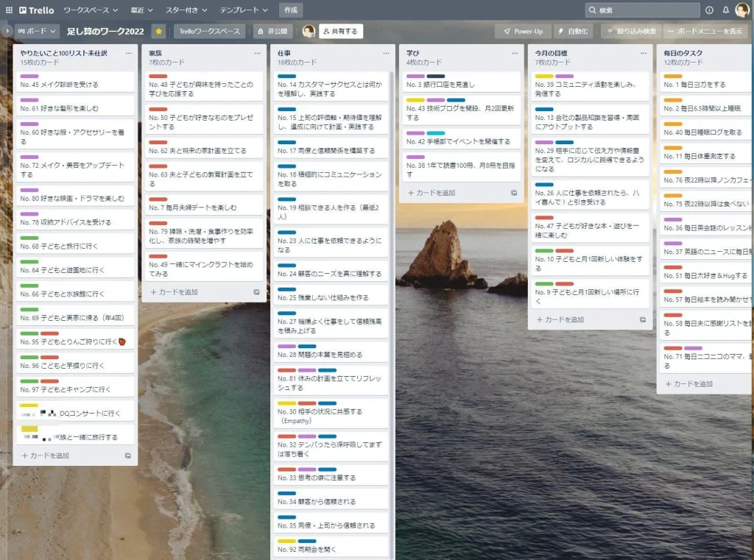Open the account avatar in top-right corner
Image resolution: width=754 pixels, height=560 pixels.
pos(742,10)
